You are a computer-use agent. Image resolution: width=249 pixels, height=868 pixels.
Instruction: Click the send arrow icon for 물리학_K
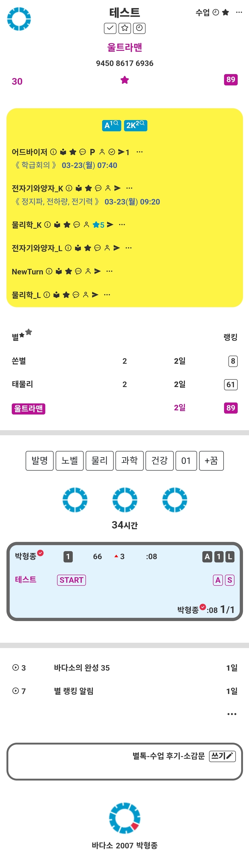110,224
